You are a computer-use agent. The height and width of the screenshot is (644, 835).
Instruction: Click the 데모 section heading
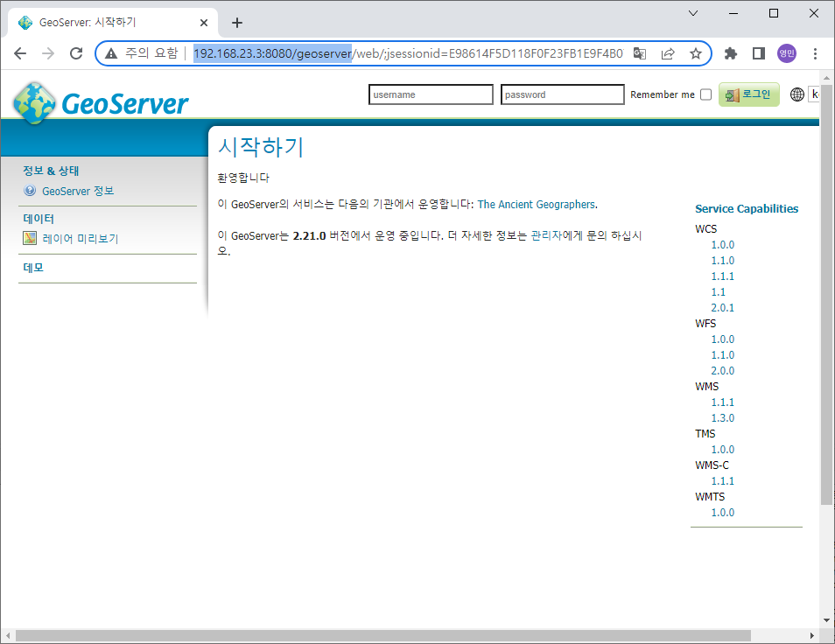[33, 268]
